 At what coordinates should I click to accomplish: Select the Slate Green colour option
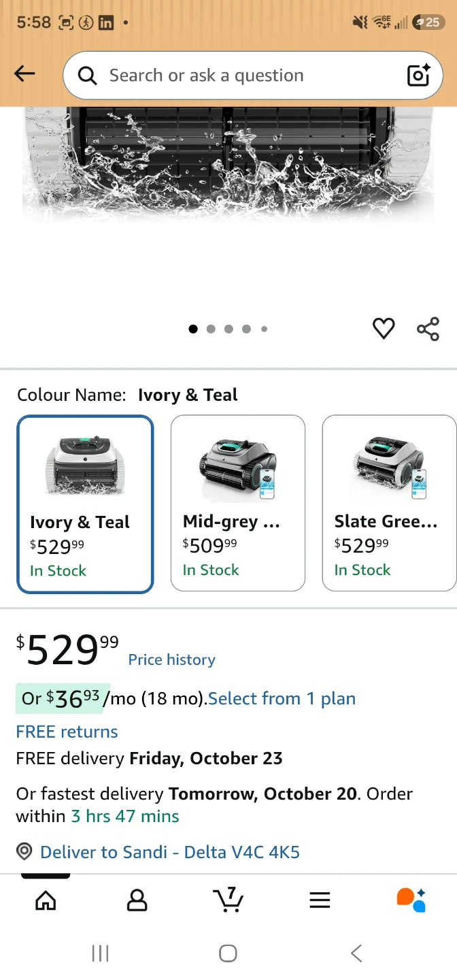coord(390,503)
